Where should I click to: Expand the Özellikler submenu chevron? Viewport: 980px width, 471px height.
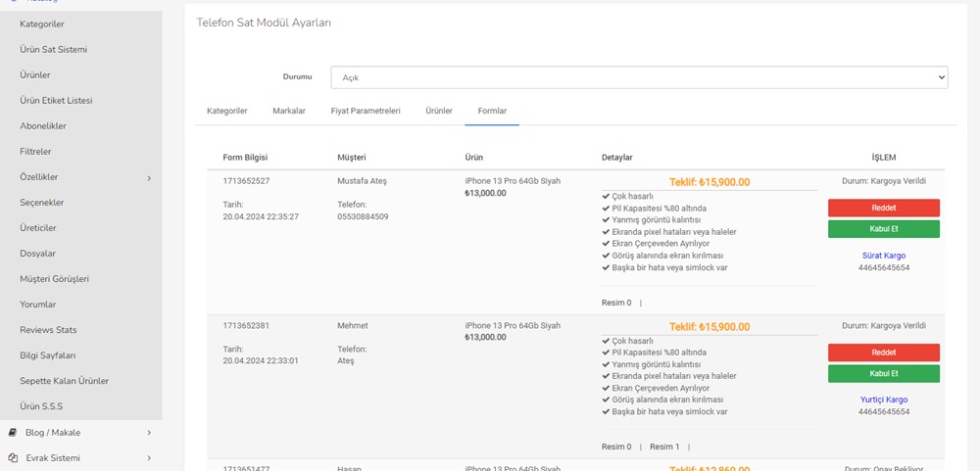point(149,178)
